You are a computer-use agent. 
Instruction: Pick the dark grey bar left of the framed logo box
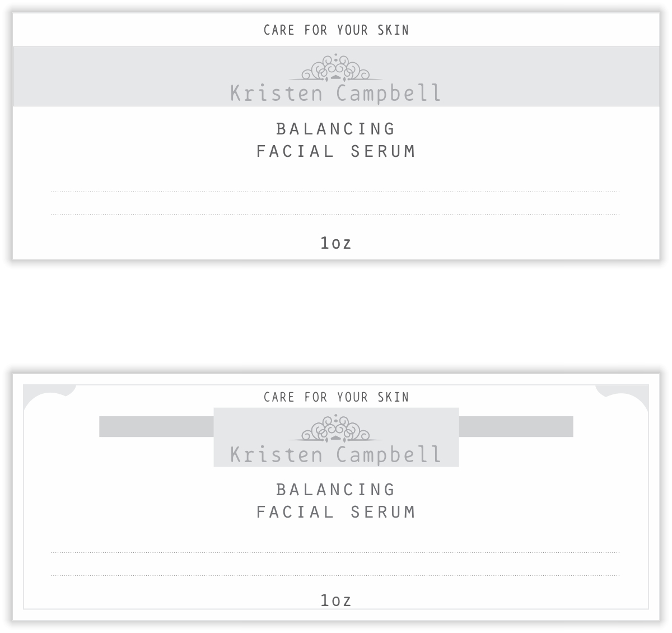(x=156, y=426)
